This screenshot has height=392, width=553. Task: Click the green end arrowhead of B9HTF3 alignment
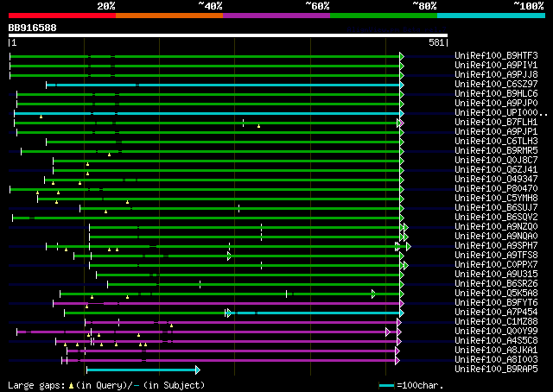click(402, 56)
